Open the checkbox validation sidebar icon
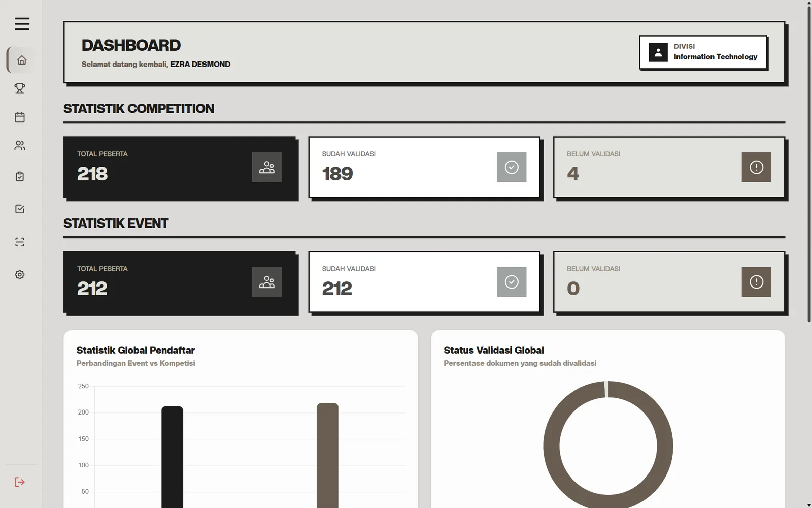This screenshot has height=508, width=812. (x=20, y=209)
